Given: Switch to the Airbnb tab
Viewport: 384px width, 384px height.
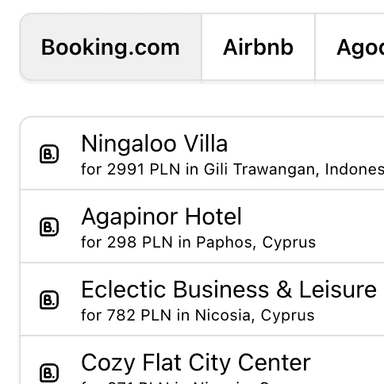Looking at the screenshot, I should [x=258, y=47].
